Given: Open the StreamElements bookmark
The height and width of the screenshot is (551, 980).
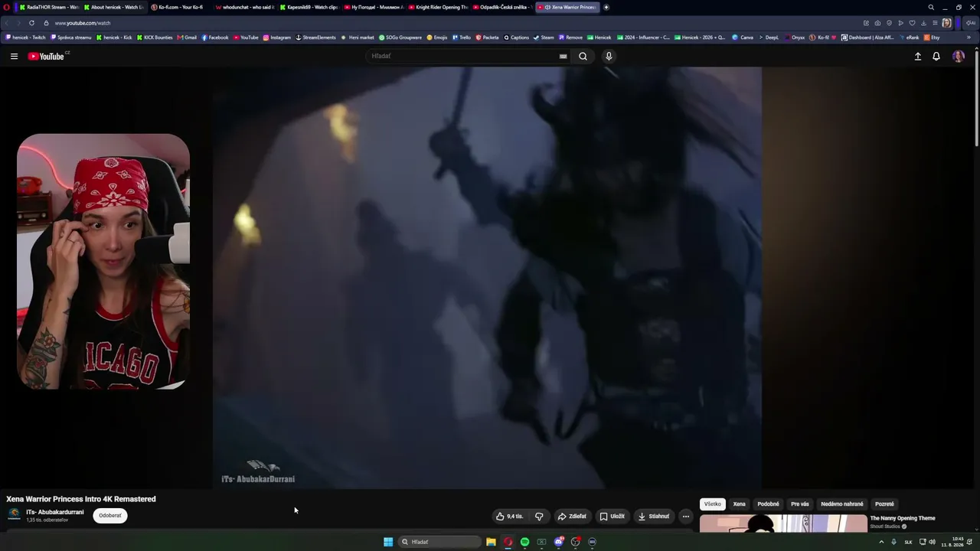Looking at the screenshot, I should click(315, 37).
